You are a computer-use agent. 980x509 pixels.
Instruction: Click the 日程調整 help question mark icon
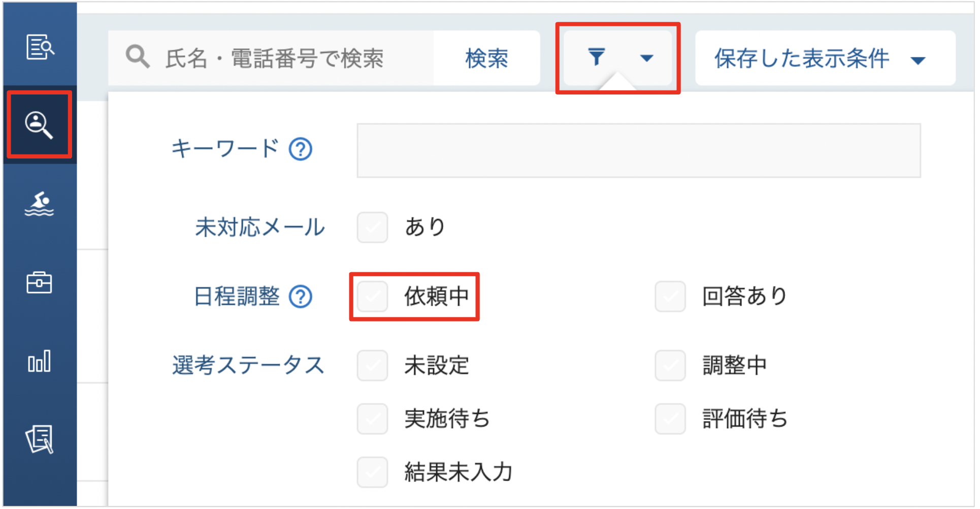tap(301, 297)
